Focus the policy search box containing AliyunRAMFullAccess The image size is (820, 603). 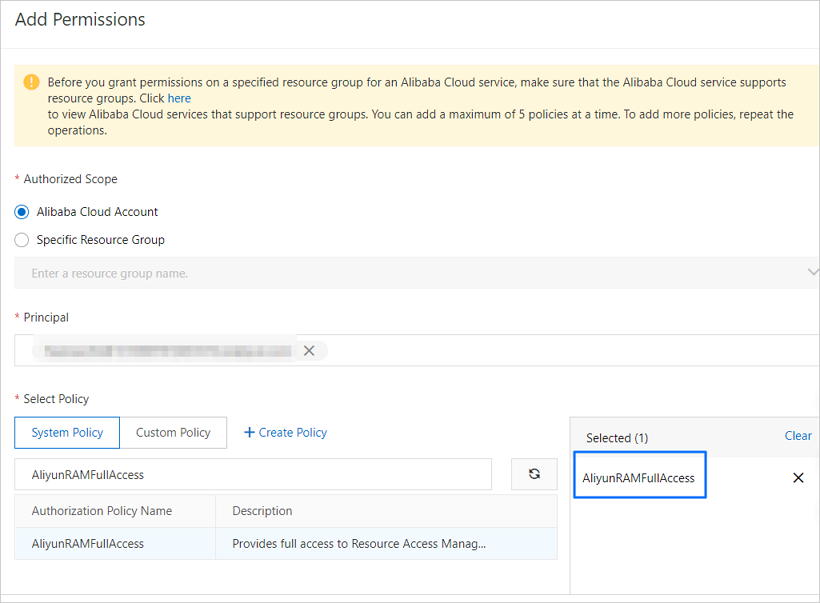point(253,474)
